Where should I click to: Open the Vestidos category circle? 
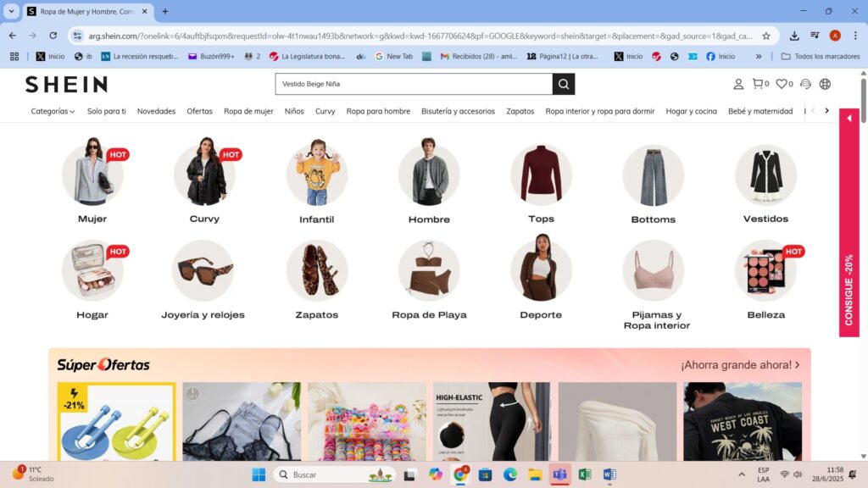click(765, 175)
